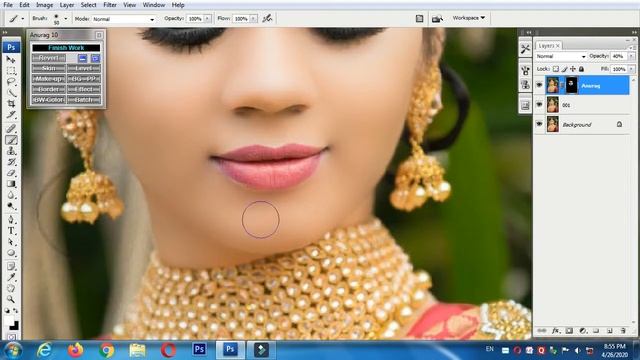The width and height of the screenshot is (640, 360).
Task: Open the brush Mode dropdown
Action: click(124, 19)
